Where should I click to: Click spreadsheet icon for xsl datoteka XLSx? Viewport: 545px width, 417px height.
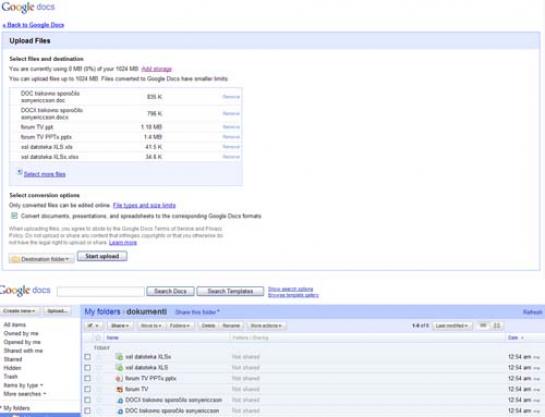click(119, 357)
